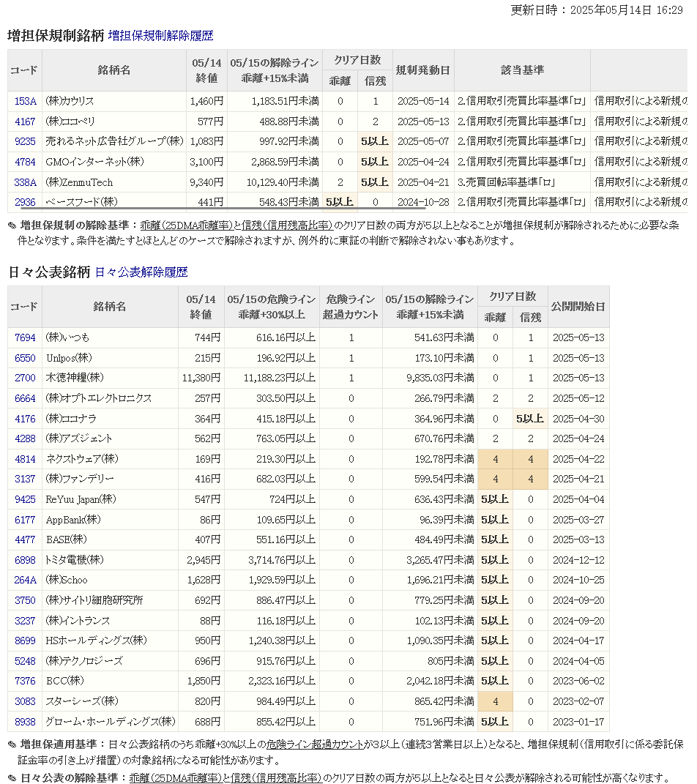Select the (株)ZenmuTech name cell
This screenshot has width=697, height=784.
tap(114, 182)
